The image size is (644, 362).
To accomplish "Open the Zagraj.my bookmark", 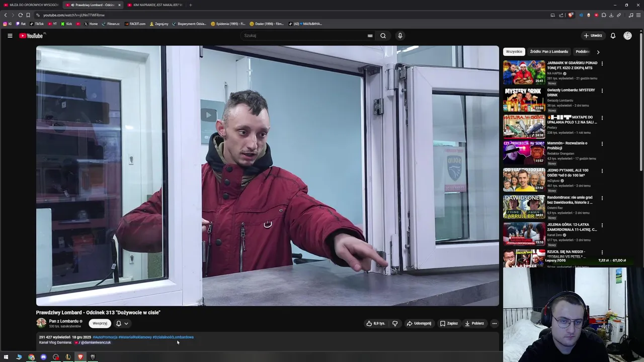I will [159, 24].
